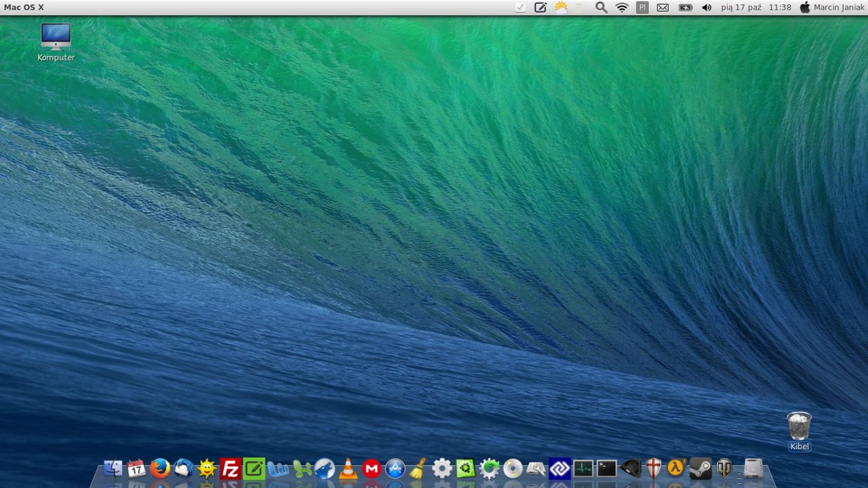
Task: Click the note editor tray icon
Action: (x=540, y=7)
